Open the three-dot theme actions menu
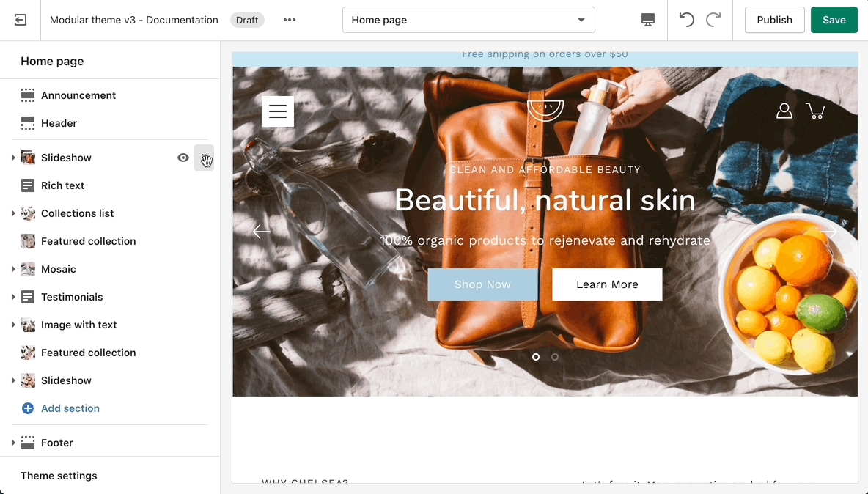Viewport: 868px width, 494px height. pos(290,20)
